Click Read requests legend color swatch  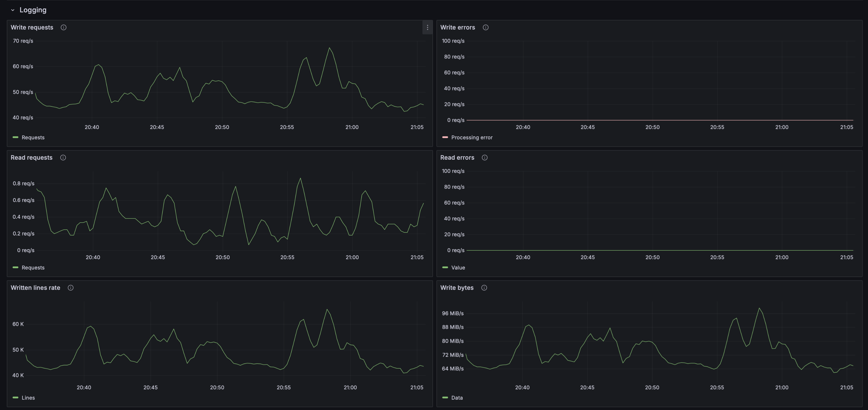tap(16, 267)
